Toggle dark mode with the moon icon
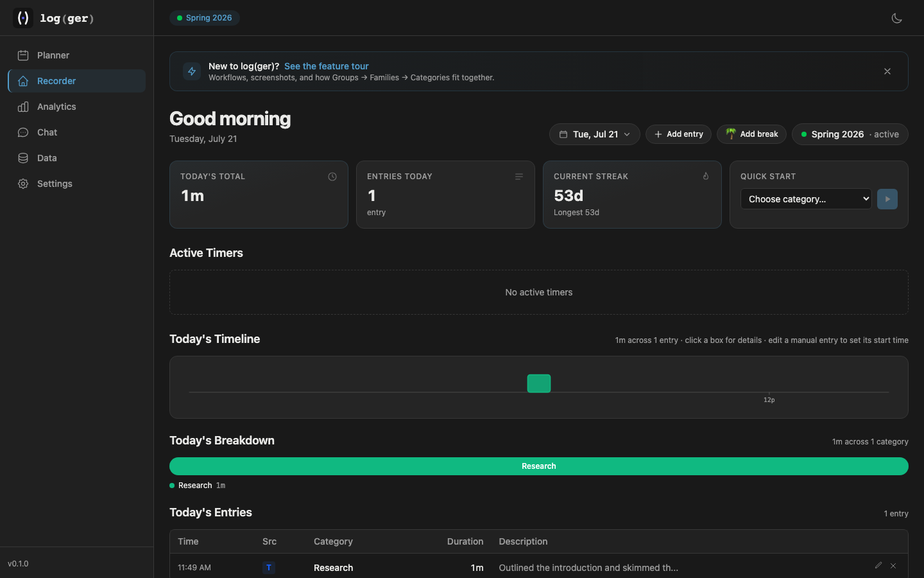 [896, 18]
